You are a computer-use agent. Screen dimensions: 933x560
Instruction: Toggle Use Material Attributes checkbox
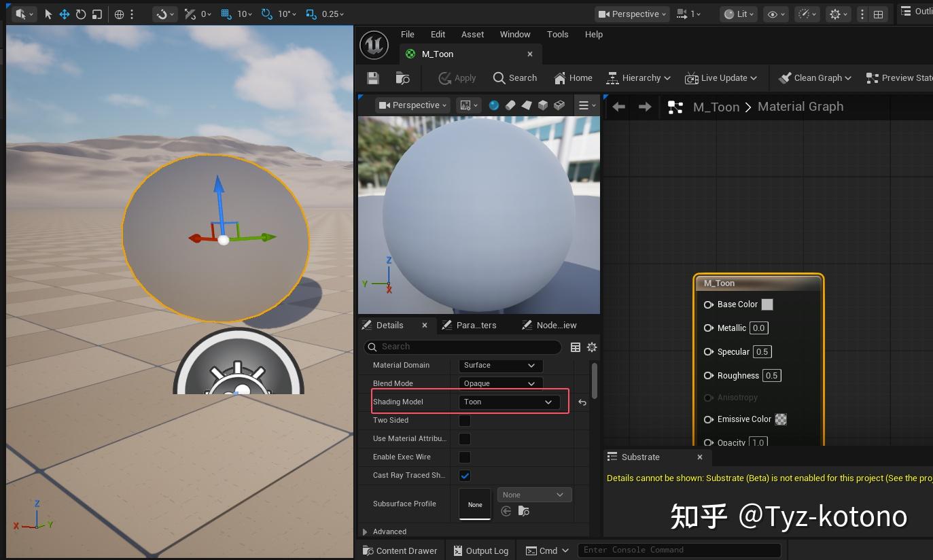coord(464,438)
